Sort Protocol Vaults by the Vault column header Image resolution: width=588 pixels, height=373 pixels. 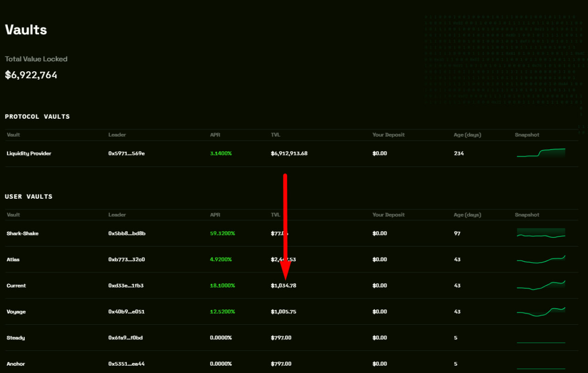(x=13, y=135)
